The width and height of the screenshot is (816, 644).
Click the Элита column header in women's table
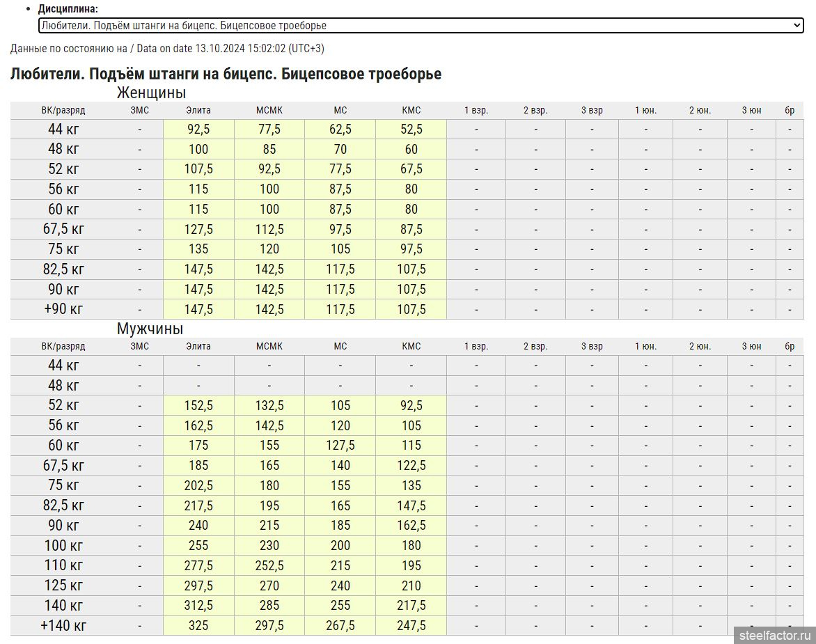[198, 110]
